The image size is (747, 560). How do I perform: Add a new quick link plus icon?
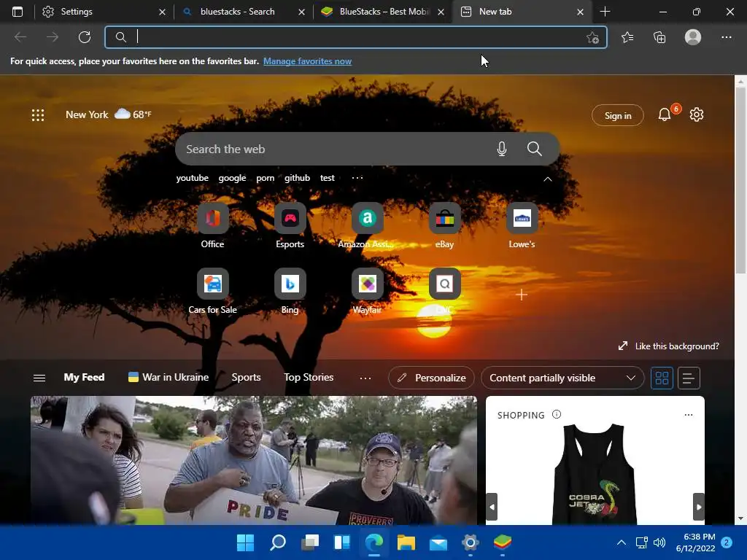click(x=522, y=295)
